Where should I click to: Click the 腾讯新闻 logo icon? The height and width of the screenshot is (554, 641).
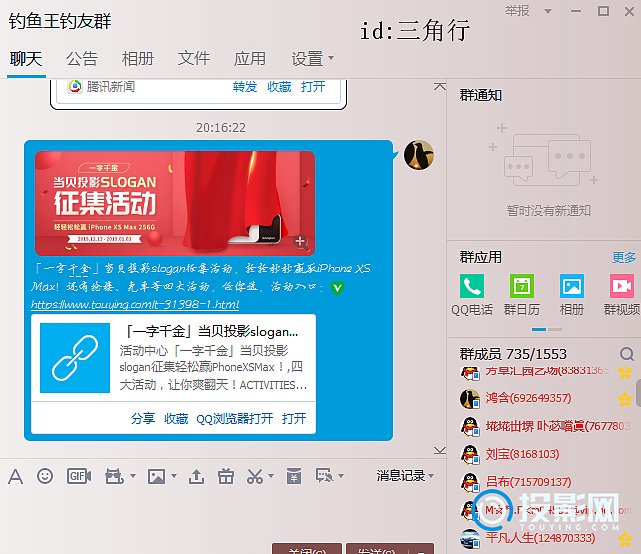(x=75, y=87)
